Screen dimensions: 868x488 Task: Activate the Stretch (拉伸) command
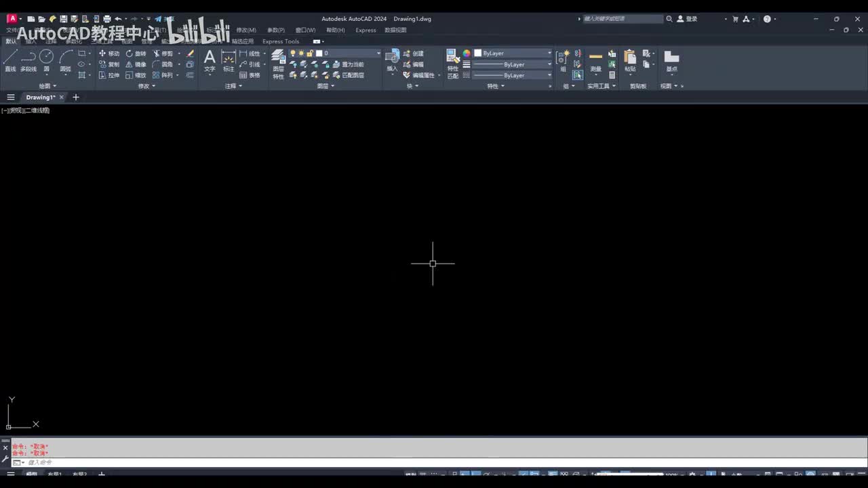click(109, 75)
